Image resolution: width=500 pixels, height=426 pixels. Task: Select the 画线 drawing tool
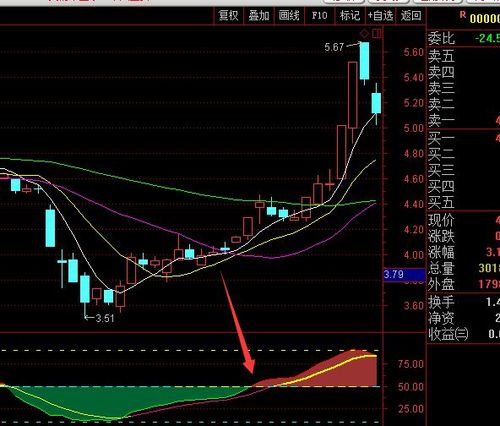point(289,16)
